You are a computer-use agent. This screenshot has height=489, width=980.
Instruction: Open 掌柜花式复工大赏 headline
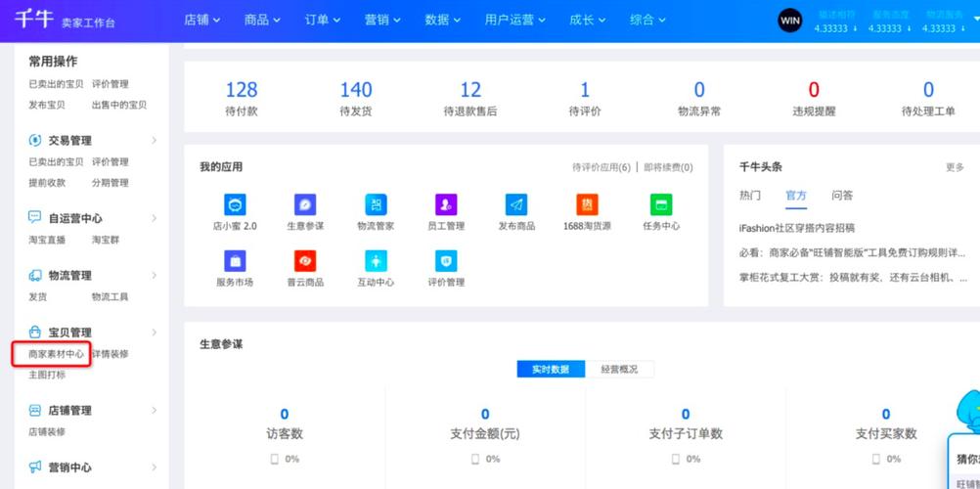pyautogui.click(x=853, y=277)
